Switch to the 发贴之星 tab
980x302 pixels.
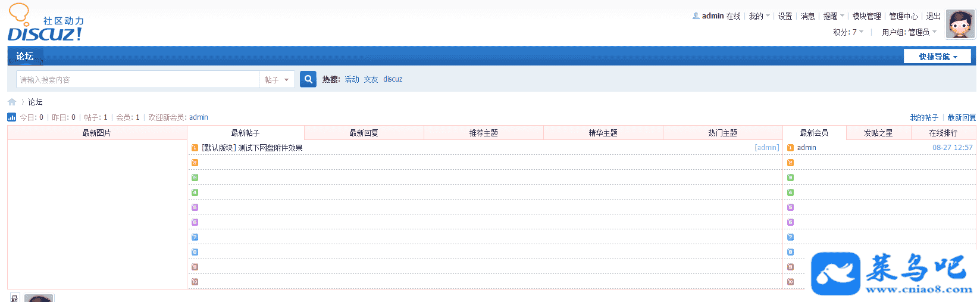pos(879,133)
